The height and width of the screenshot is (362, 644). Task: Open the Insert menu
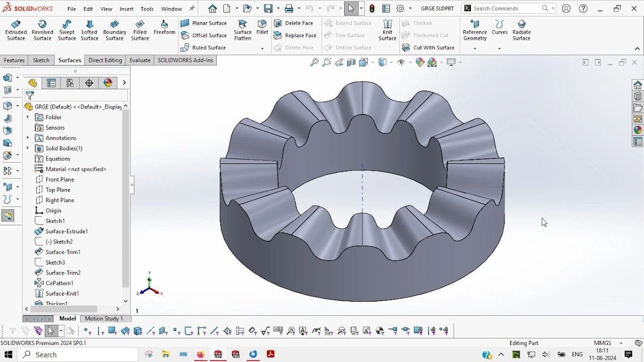126,9
